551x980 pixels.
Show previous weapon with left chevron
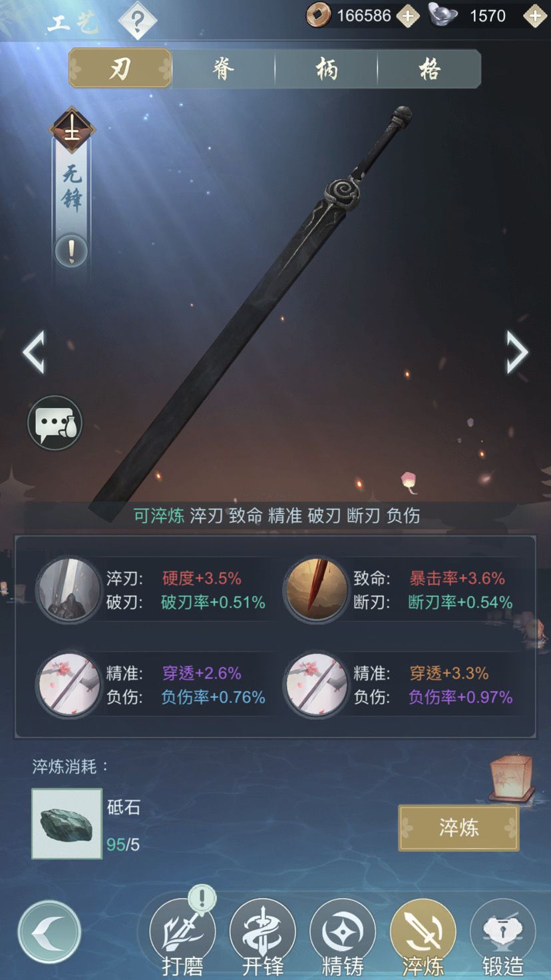pyautogui.click(x=34, y=352)
